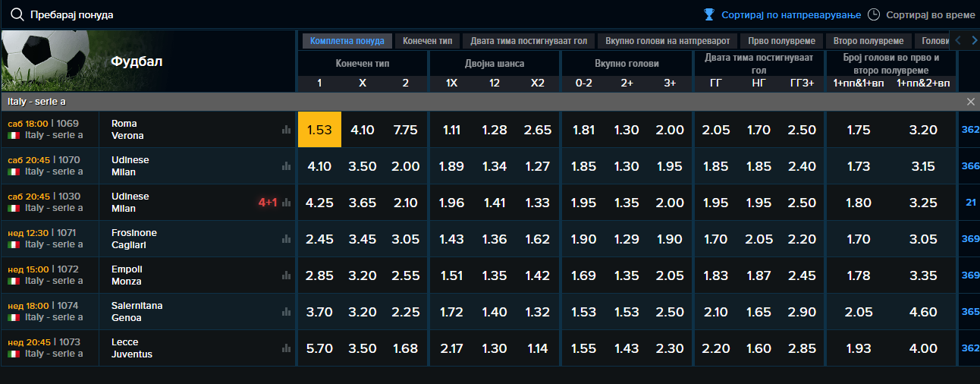Screen dimensions: 980x384
Task: Close the Italy - serie a section
Action: 970,102
